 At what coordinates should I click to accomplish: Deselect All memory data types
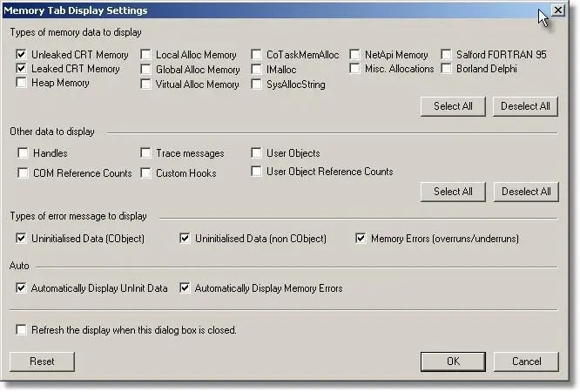coord(525,106)
